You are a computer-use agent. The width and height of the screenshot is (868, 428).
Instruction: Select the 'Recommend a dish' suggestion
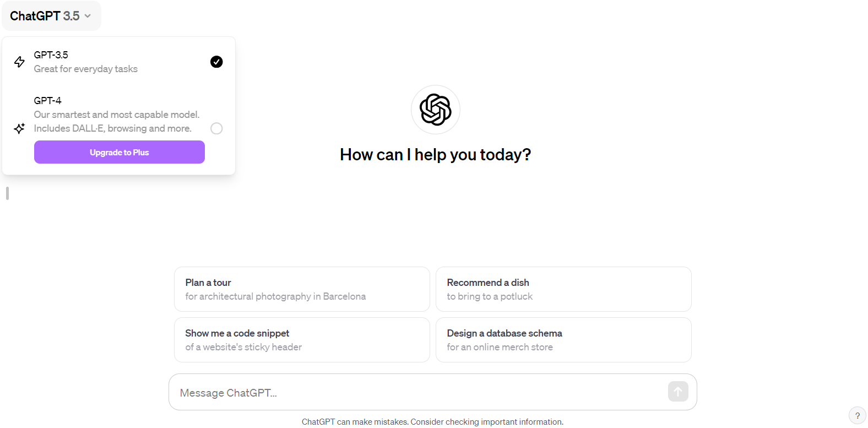coord(563,289)
